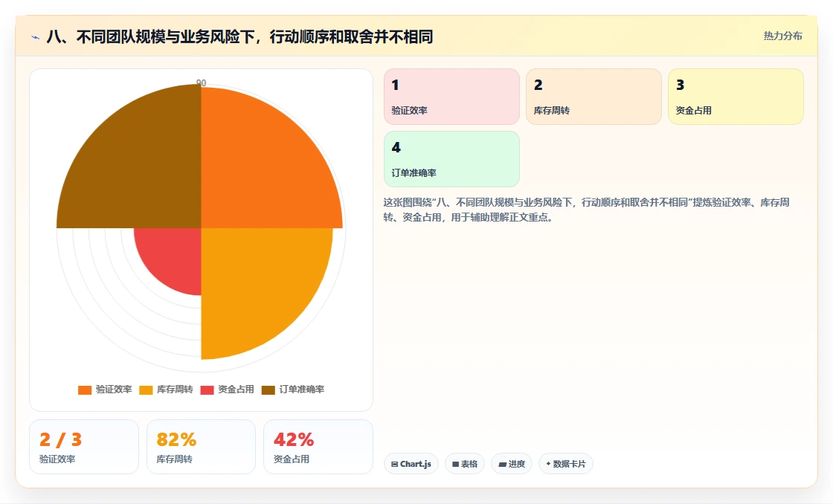Click the icon in the Chart.js tag
This screenshot has width=833, height=504.
point(394,464)
